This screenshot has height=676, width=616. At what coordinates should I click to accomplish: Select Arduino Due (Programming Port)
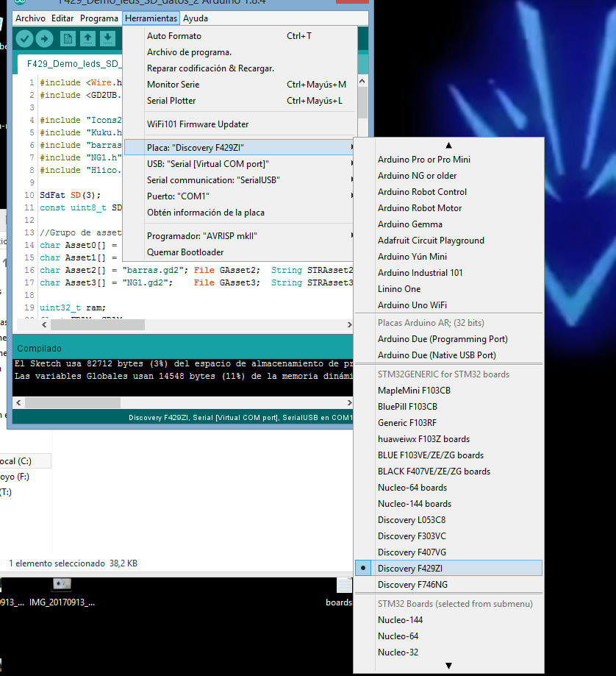tap(448, 339)
